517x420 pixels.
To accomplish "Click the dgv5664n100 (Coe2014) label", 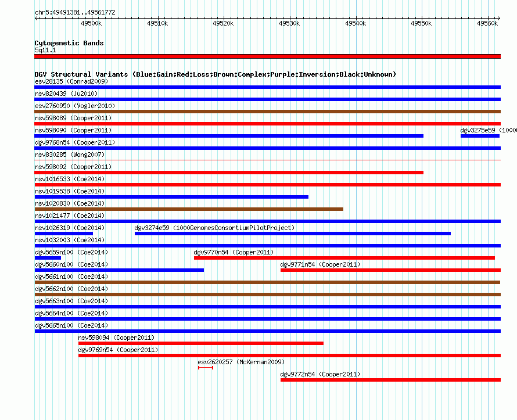I will click(x=71, y=313).
